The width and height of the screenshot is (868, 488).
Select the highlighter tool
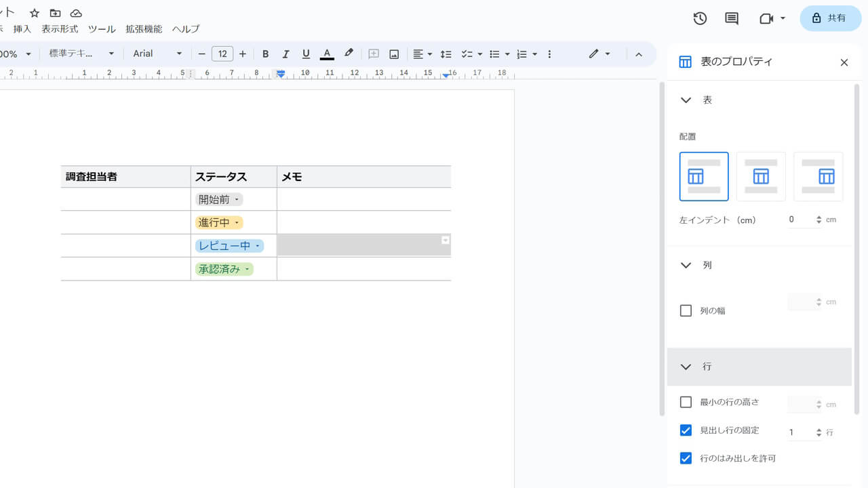pyautogui.click(x=349, y=54)
